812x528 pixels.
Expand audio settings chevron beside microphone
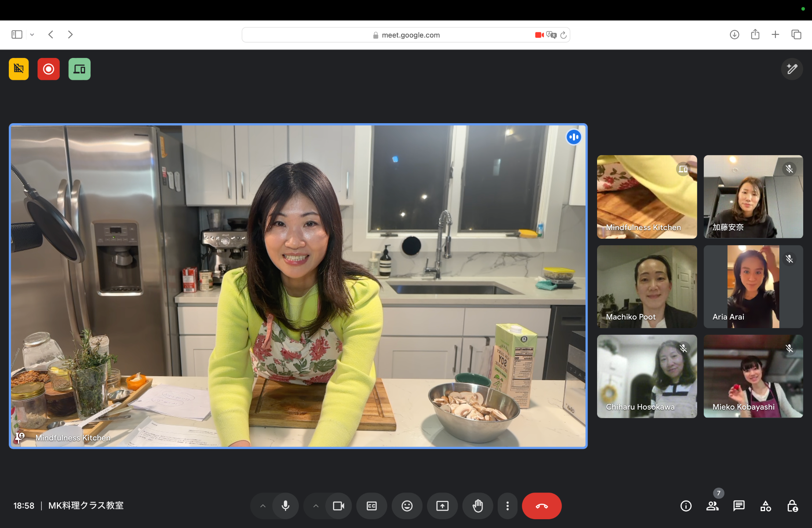tap(263, 506)
